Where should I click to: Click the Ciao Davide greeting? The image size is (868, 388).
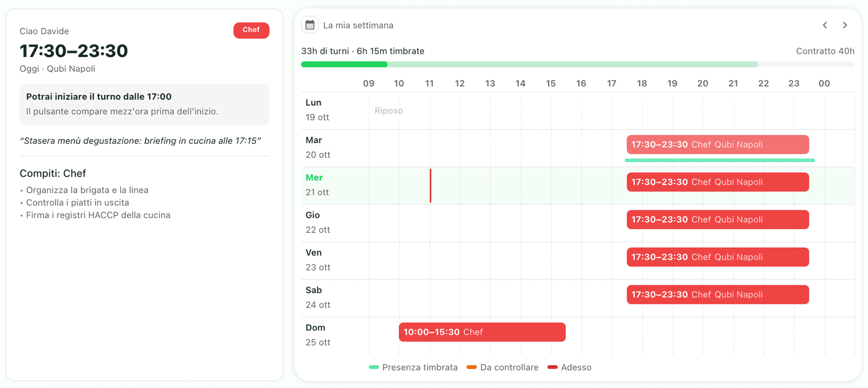(x=44, y=31)
